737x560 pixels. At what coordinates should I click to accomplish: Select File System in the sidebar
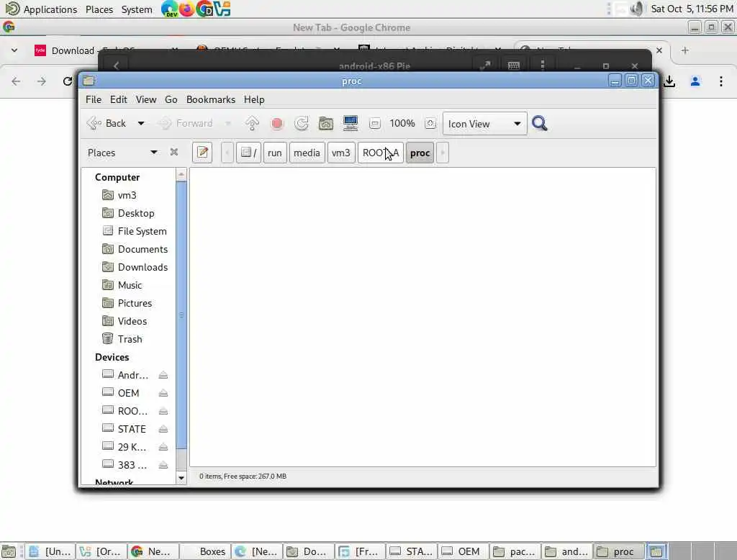133,231
